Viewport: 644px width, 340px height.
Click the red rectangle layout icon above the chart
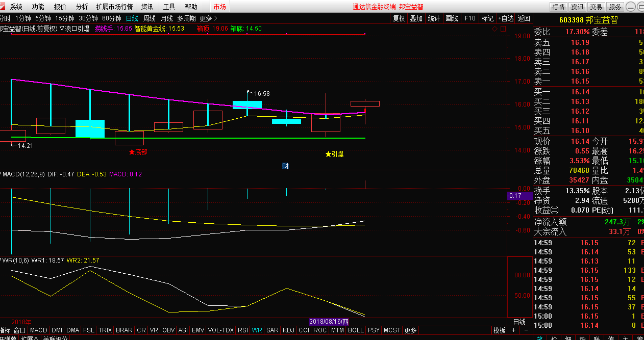[503, 29]
